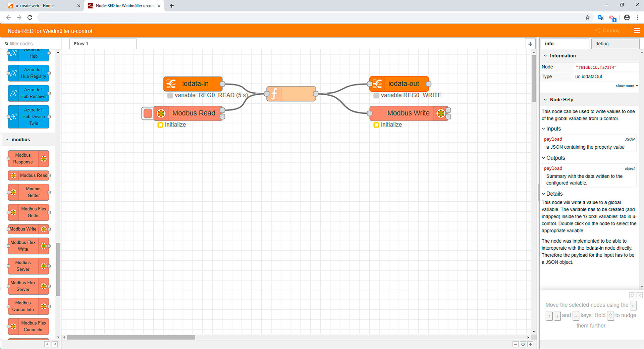Collapse the Outputs help section
The width and height of the screenshot is (644, 349).
553,158
